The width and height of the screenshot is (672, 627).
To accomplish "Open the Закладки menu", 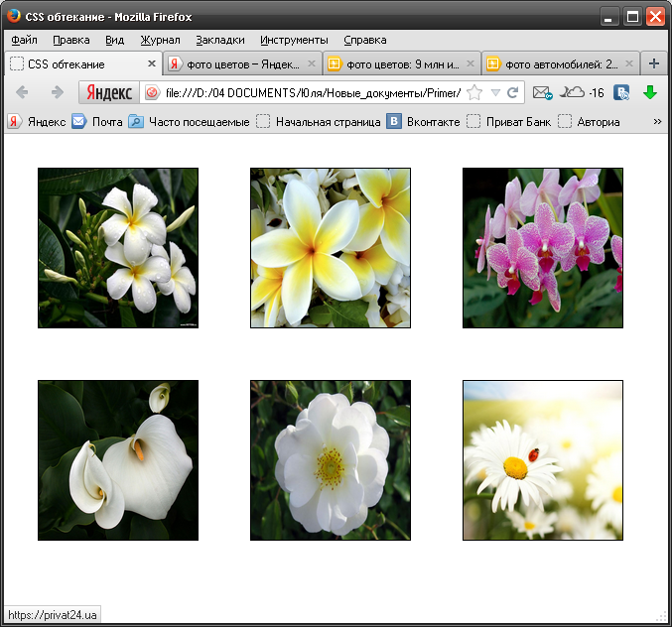I will tap(219, 40).
